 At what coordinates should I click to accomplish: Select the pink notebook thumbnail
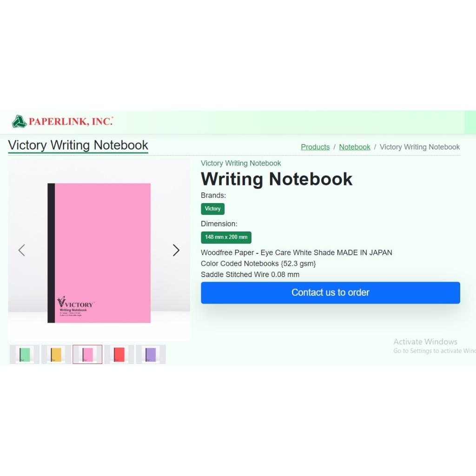[x=87, y=354]
